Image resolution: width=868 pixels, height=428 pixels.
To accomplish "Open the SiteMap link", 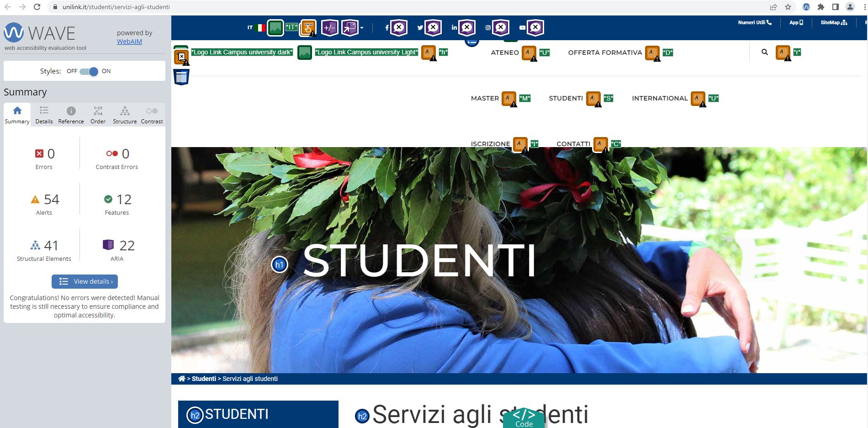I will (x=834, y=22).
